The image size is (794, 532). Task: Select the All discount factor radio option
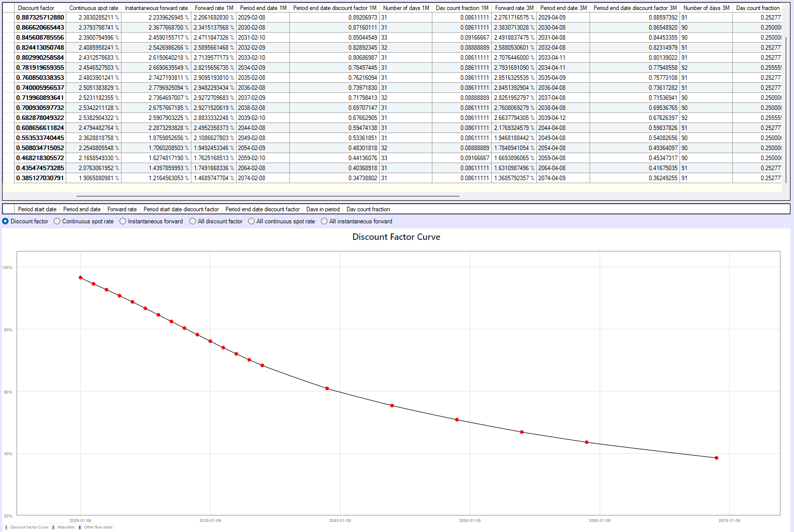(192, 221)
